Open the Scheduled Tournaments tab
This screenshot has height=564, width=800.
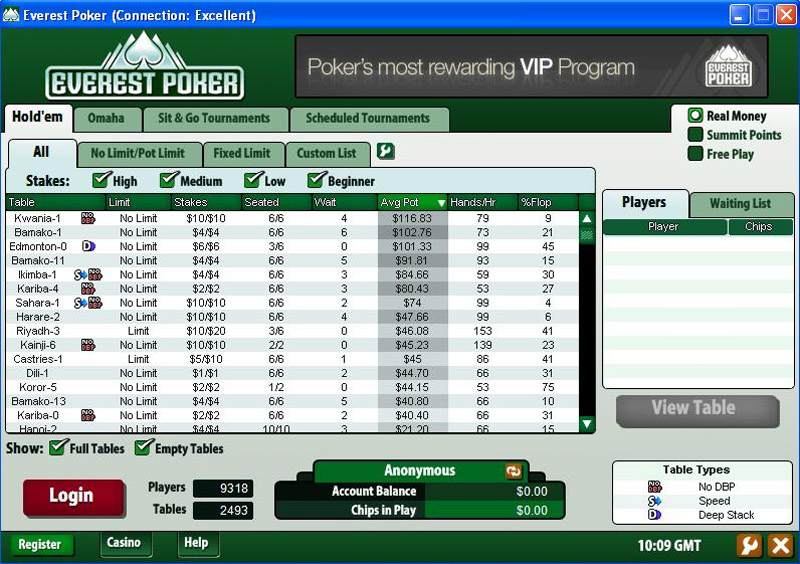(x=368, y=118)
